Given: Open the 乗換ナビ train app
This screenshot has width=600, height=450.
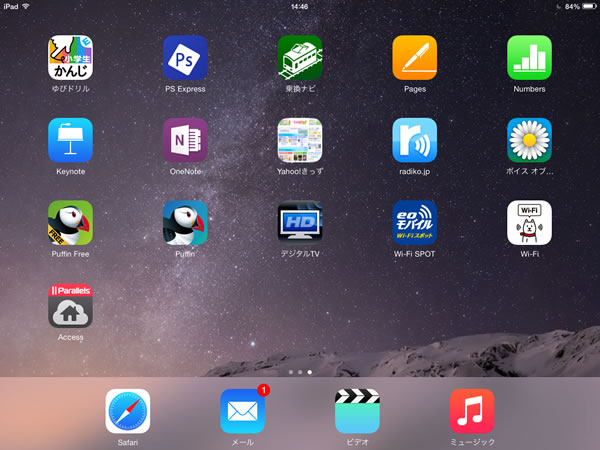Looking at the screenshot, I should 300,58.
